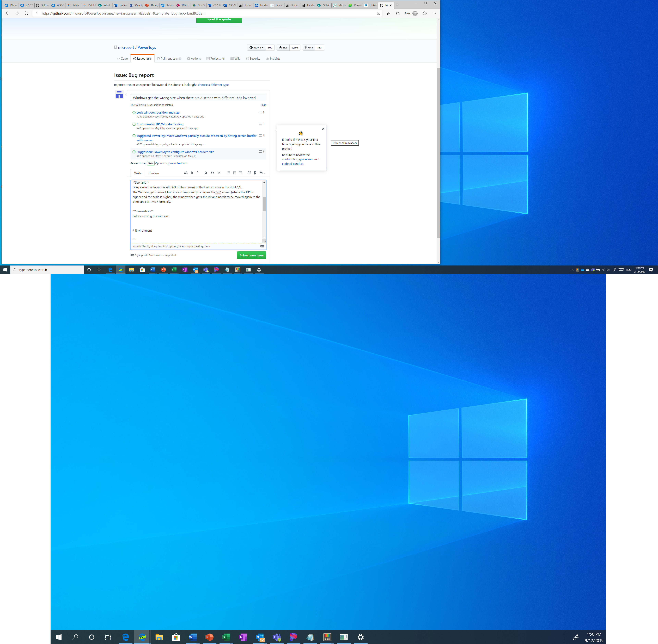Open the contributing guidelines link
The image size is (658, 644).
(x=297, y=159)
